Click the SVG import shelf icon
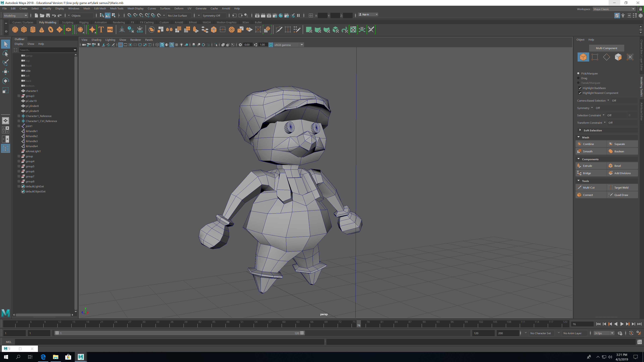 (110, 30)
